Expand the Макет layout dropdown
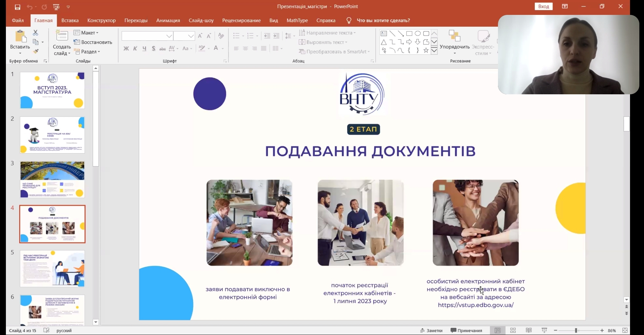The width and height of the screenshot is (644, 335). (x=86, y=33)
